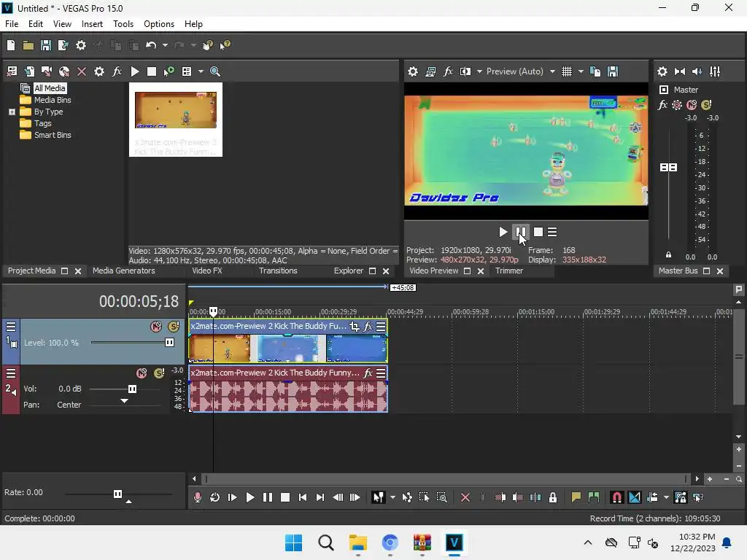Open the Insert menu
This screenshot has height=560, width=747.
pyautogui.click(x=92, y=24)
